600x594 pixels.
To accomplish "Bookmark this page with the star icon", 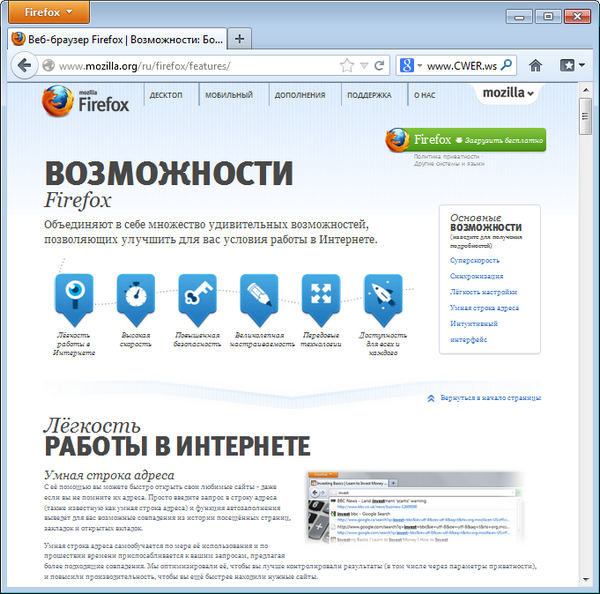I will click(347, 66).
